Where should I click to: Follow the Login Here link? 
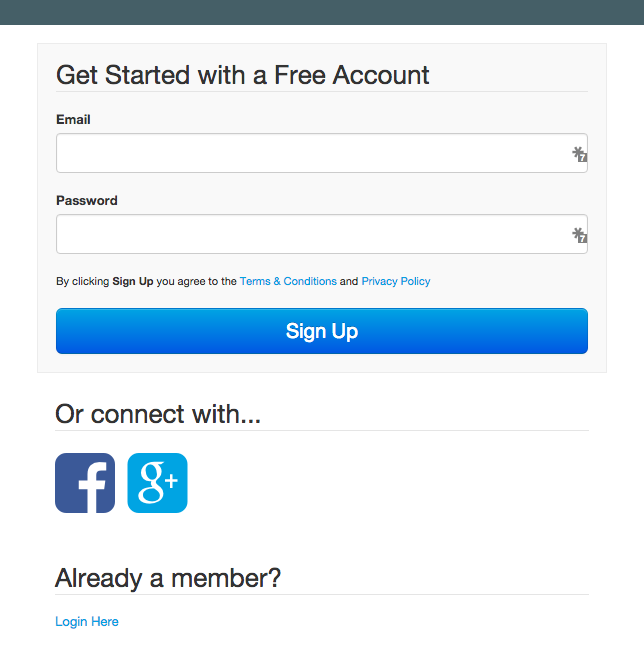(87, 621)
